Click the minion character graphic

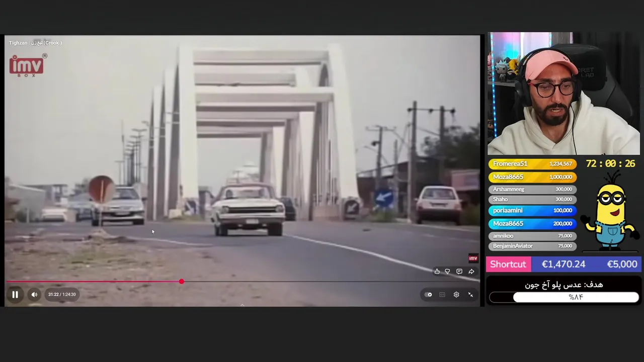pyautogui.click(x=611, y=210)
